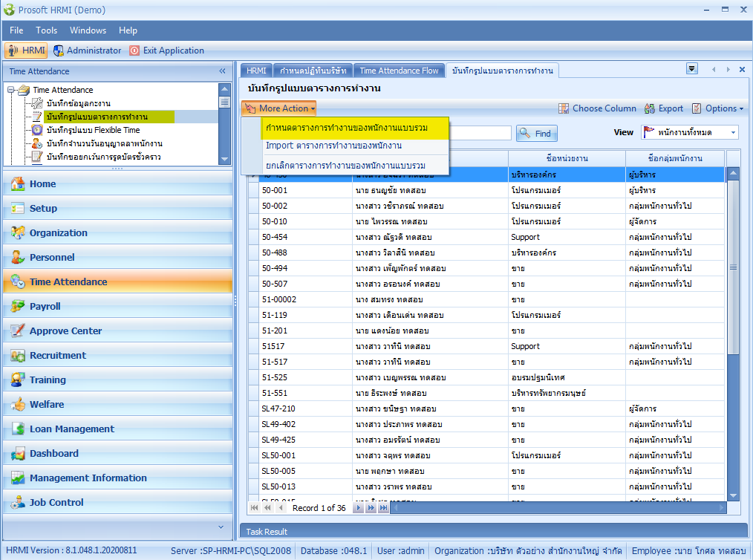
Task: Open the Payroll module icon
Action: (x=18, y=306)
